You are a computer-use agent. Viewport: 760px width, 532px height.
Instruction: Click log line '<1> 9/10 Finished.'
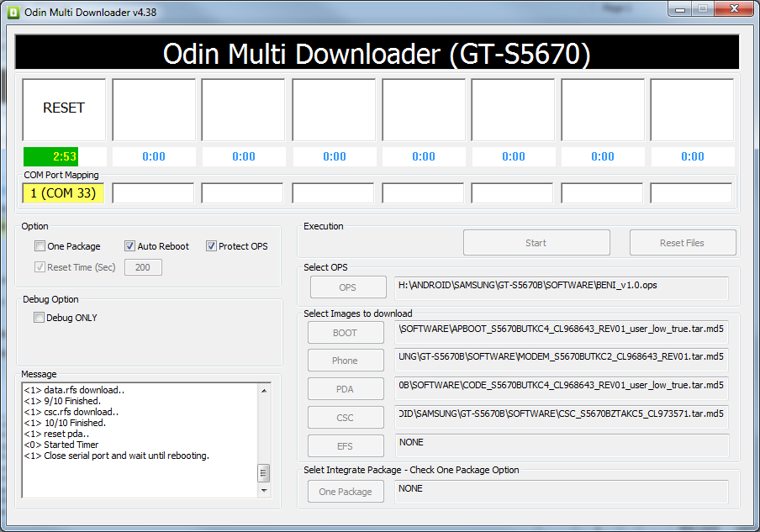[x=62, y=401]
